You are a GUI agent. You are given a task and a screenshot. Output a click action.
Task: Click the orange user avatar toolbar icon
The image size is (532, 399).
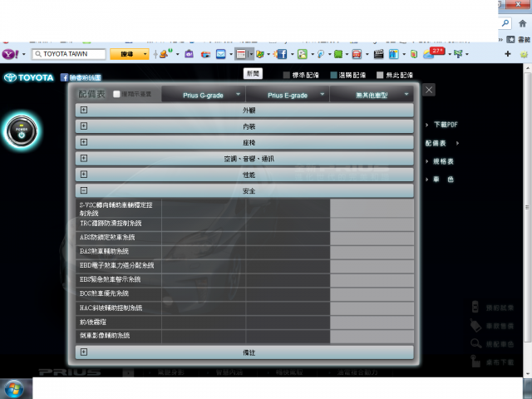165,53
